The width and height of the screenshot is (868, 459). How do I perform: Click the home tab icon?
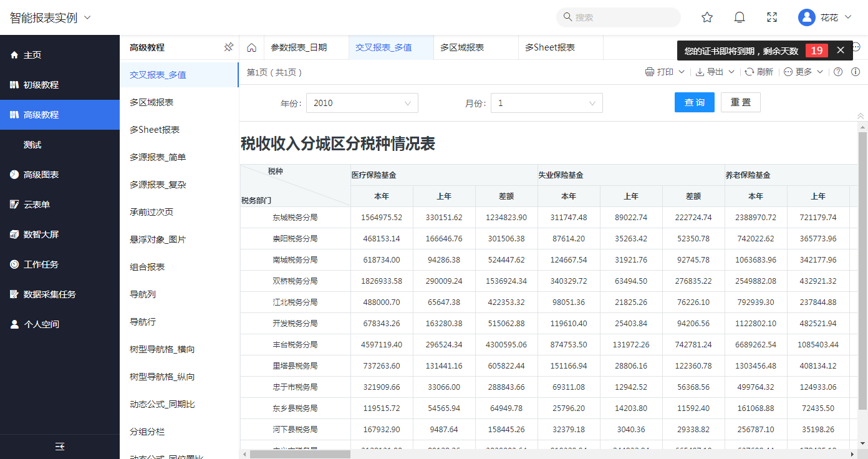tap(252, 47)
